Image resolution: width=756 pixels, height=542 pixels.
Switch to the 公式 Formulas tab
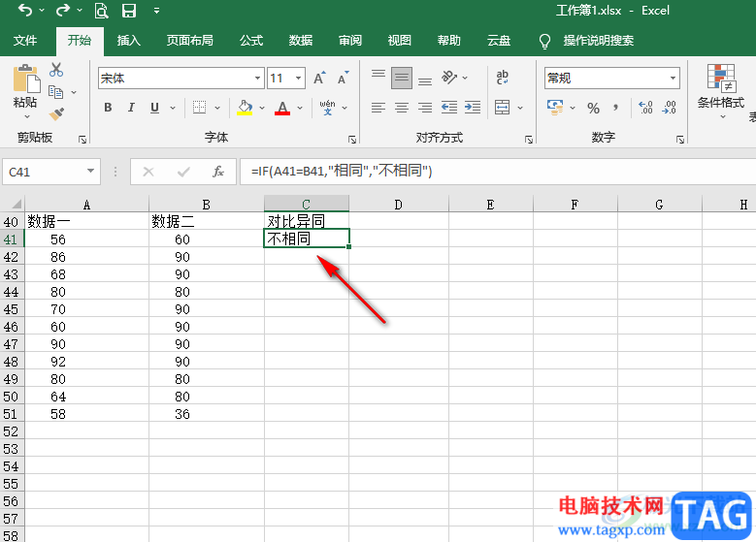251,41
